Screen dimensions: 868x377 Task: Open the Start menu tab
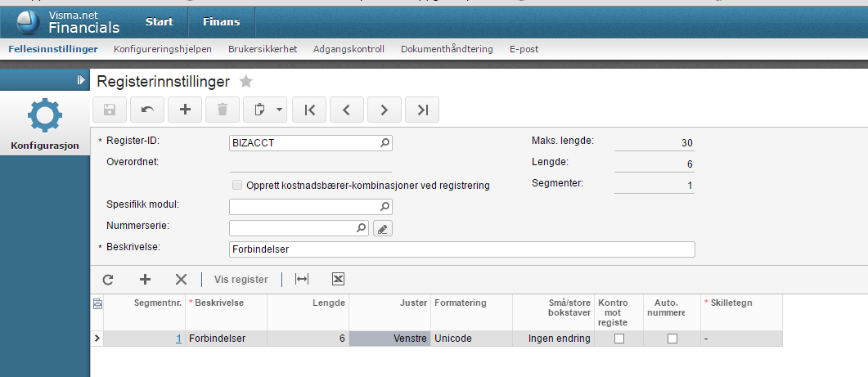(160, 22)
